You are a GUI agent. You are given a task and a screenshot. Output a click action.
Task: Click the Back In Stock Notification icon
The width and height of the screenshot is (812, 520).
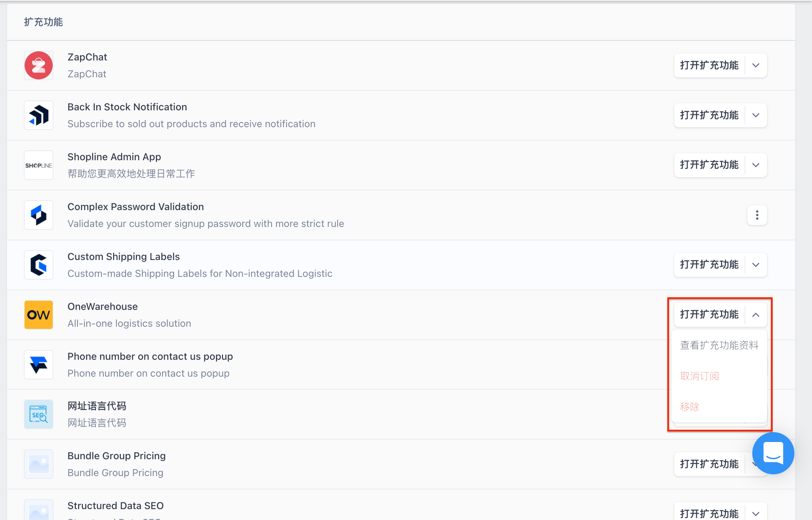click(x=39, y=115)
